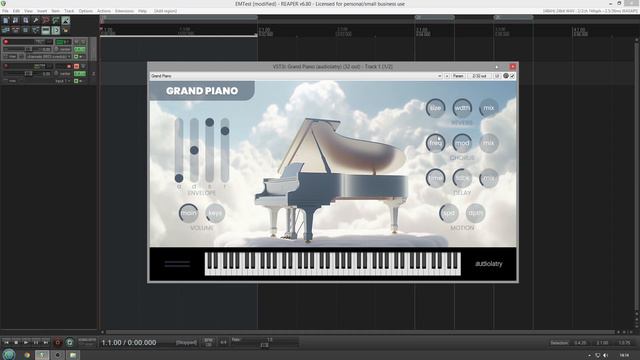The height and width of the screenshot is (360, 640).
Task: Click the chorus freq knob
Action: coord(436,143)
